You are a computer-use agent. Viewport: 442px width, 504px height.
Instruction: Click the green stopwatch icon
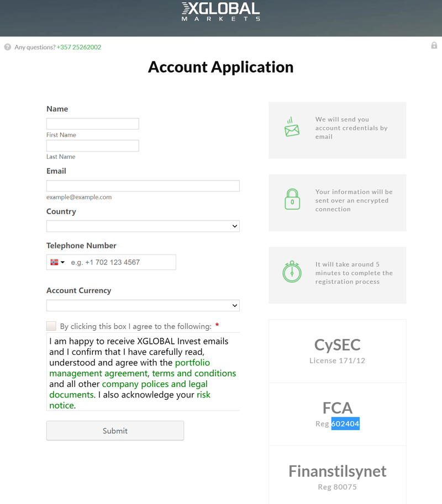click(292, 272)
